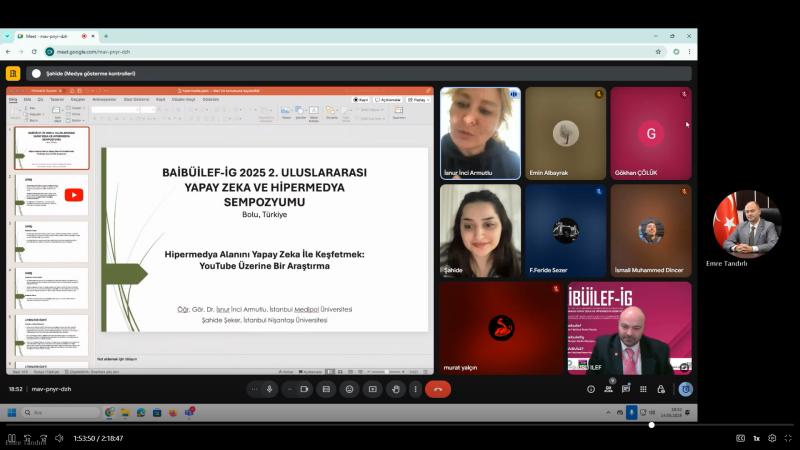This screenshot has height=450, width=800.
Task: Click the Kayıt record button in PowerPoint
Action: click(361, 100)
